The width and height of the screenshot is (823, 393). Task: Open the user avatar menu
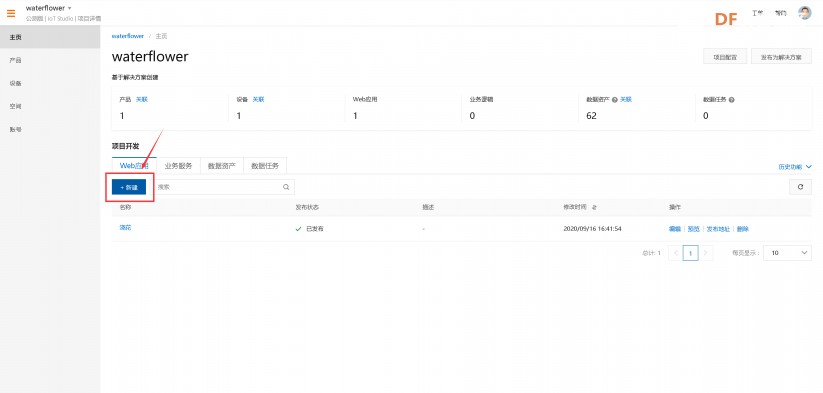(804, 13)
